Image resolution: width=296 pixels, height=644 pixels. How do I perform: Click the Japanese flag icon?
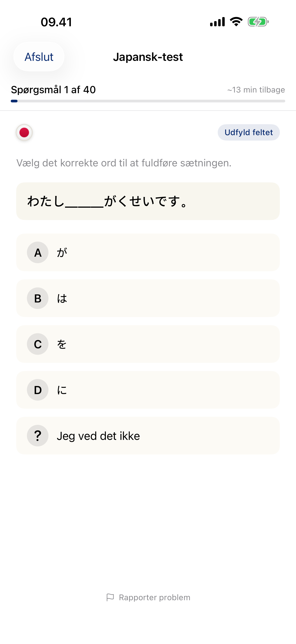coord(24,132)
